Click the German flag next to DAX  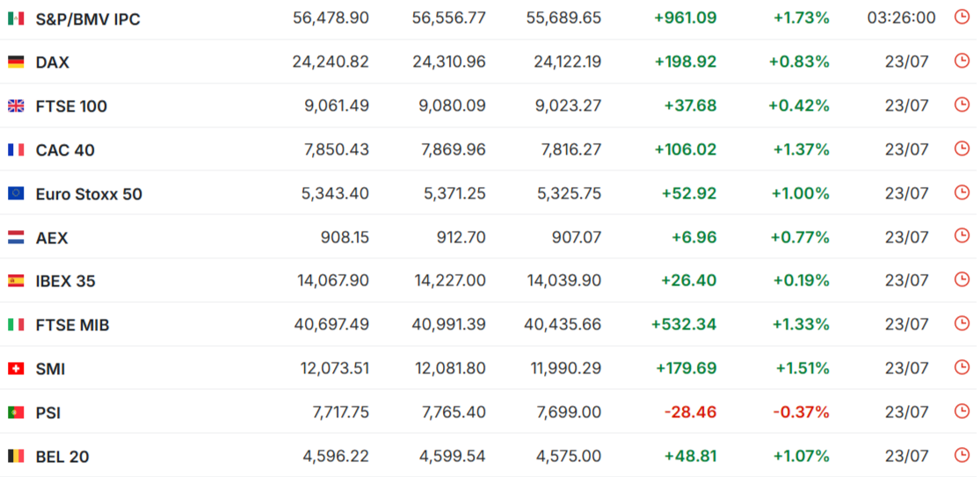16,62
